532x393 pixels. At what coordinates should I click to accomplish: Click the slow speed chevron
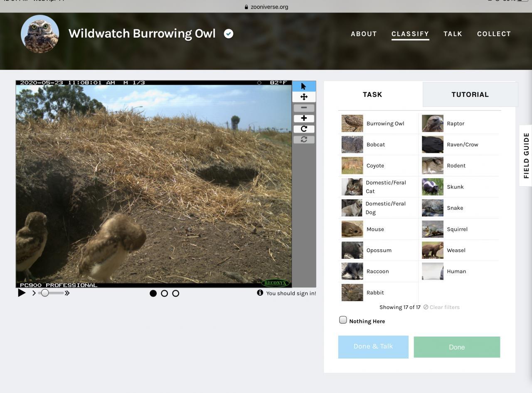click(x=34, y=293)
